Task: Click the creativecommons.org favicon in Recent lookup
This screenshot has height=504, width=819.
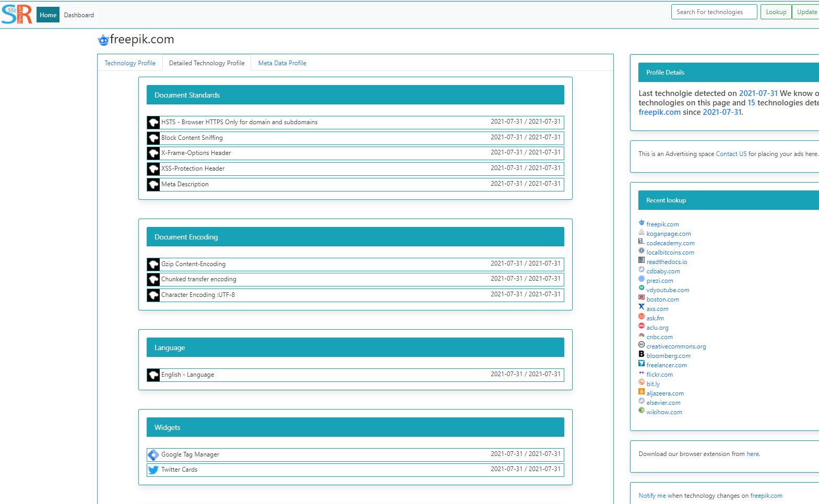Action: (x=642, y=345)
